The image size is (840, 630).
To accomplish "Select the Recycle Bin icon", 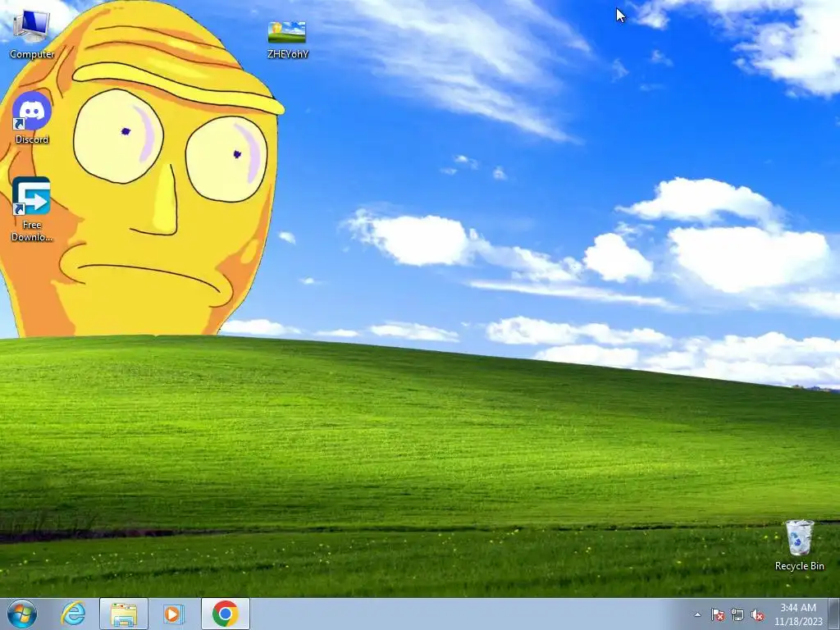I will [799, 545].
